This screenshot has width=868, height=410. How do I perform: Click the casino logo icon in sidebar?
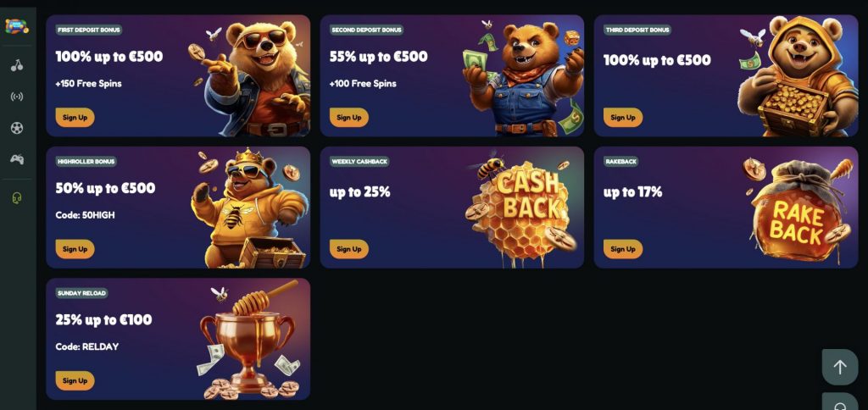tap(17, 26)
